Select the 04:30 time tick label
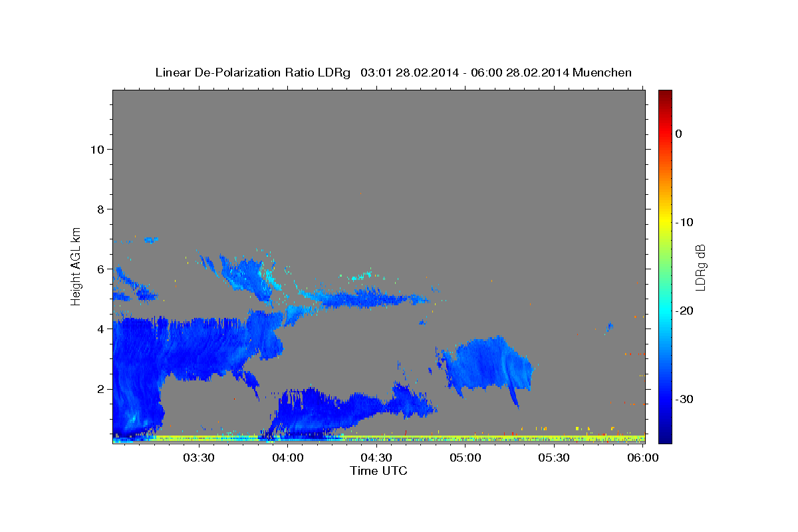Screen dimensions: 798x532 (x=376, y=458)
